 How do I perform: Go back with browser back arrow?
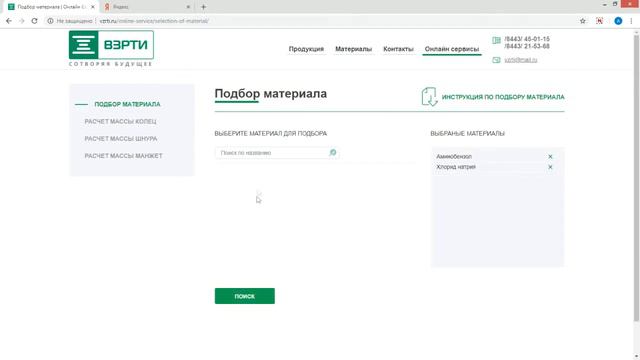point(9,21)
